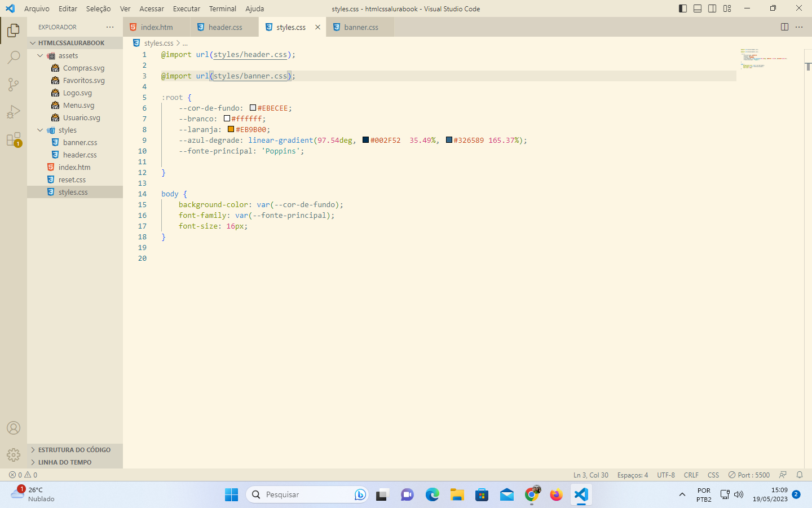Viewport: 812px width, 508px height.
Task: Open the Ver menu
Action: [125, 8]
